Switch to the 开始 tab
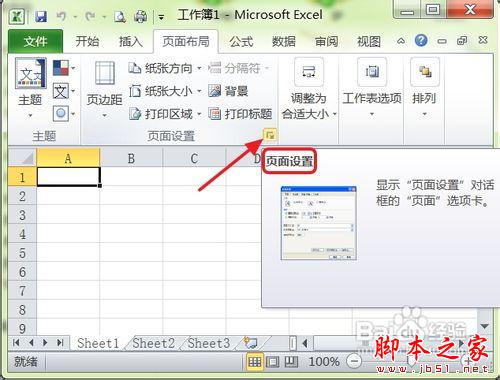 87,42
